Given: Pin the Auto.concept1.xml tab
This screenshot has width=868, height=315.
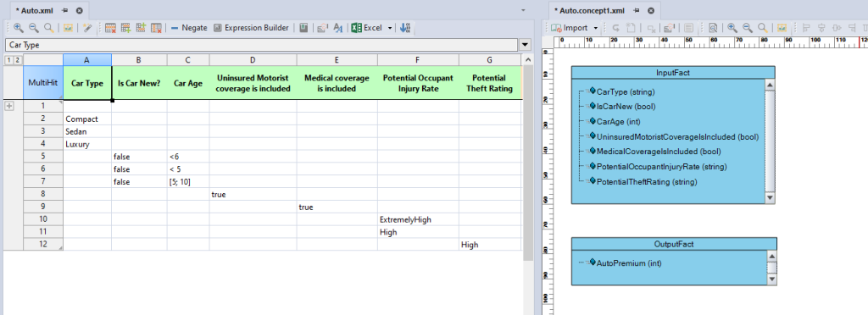Looking at the screenshot, I should [x=637, y=10].
